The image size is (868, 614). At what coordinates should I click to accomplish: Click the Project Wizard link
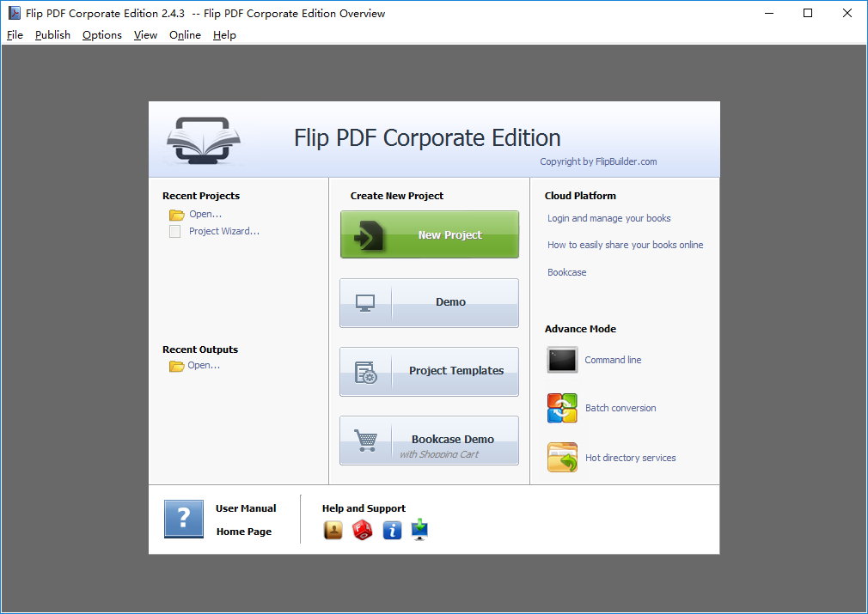[224, 231]
